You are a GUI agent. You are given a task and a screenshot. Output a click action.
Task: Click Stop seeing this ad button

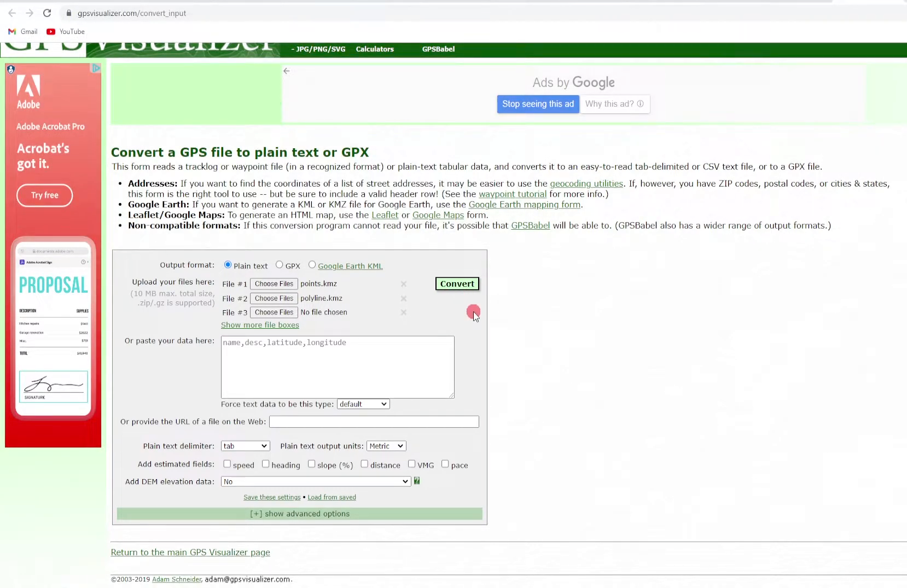tap(538, 104)
